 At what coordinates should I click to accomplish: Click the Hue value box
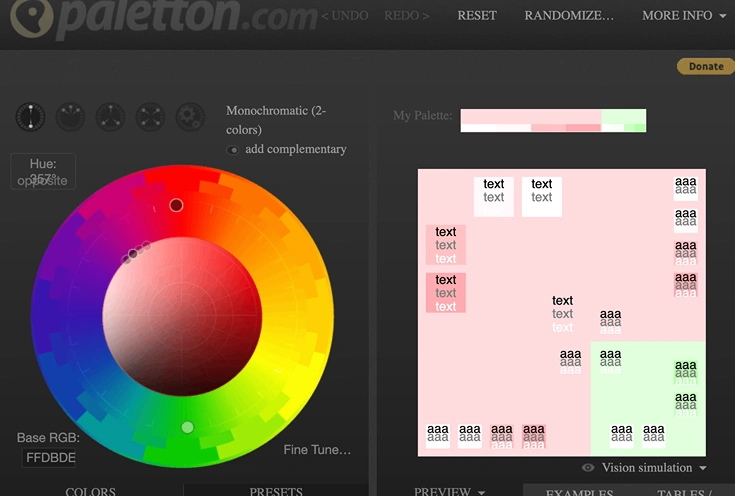[x=43, y=172]
